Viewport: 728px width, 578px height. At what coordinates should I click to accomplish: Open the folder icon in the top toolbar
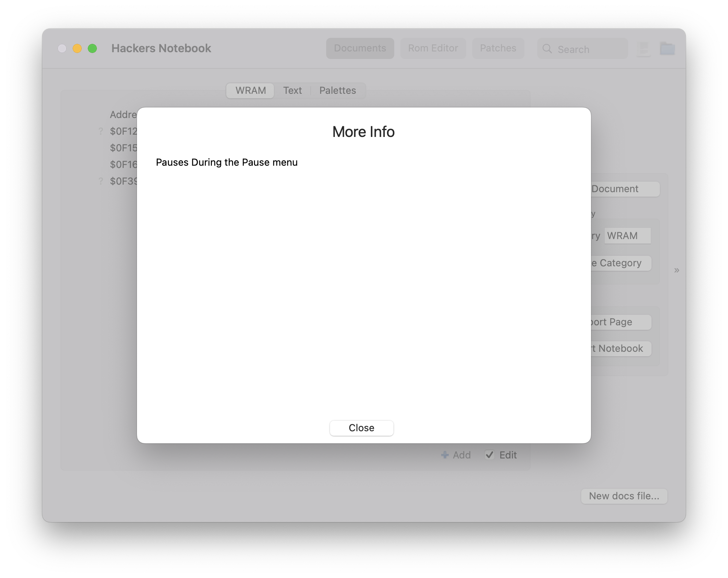pos(667,48)
